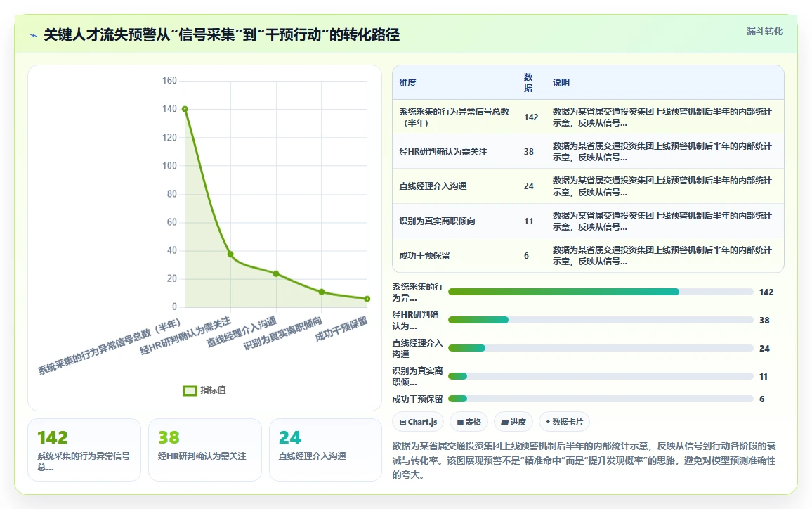Viewport: 812px width, 509px height.
Task: Click table data cell 38
Action: click(x=528, y=151)
